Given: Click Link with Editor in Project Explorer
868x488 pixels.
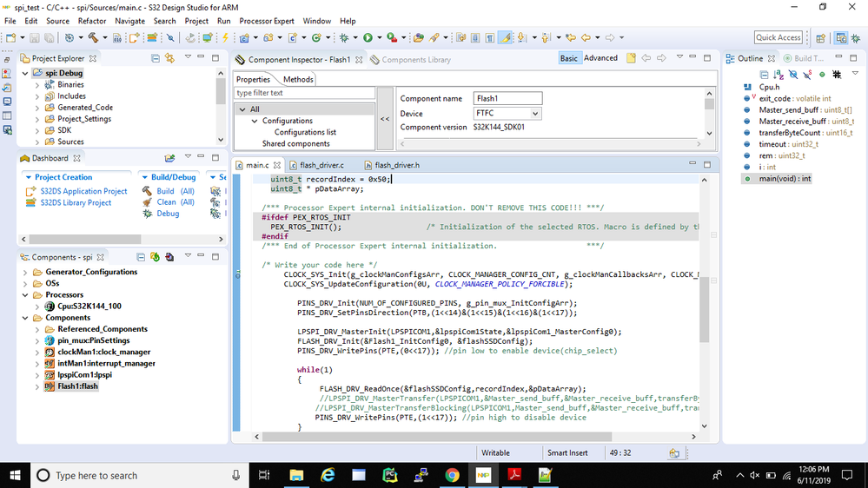Looking at the screenshot, I should coord(169,58).
